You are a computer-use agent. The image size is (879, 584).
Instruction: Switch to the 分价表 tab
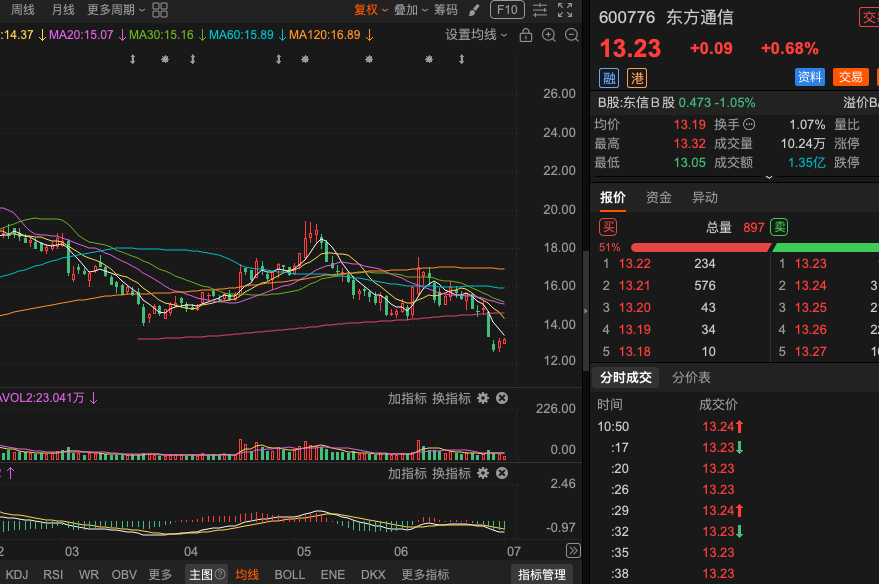point(691,377)
